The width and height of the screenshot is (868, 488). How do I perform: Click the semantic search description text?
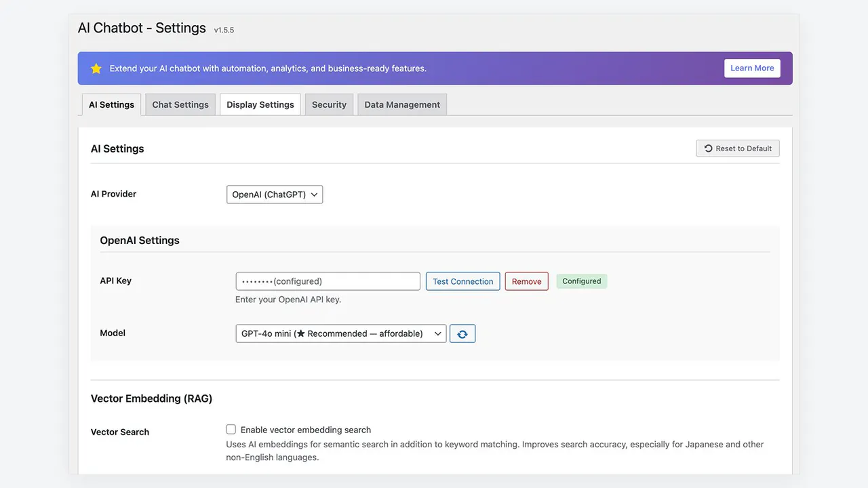(495, 451)
